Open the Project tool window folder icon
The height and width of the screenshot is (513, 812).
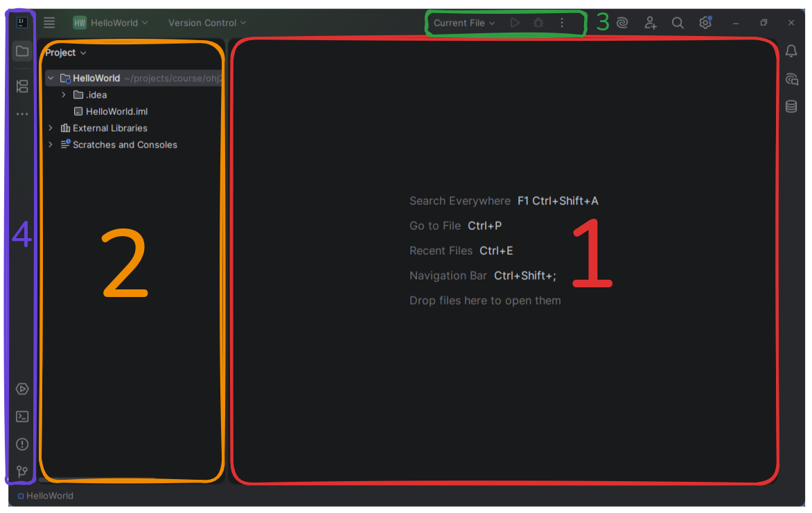coord(22,51)
